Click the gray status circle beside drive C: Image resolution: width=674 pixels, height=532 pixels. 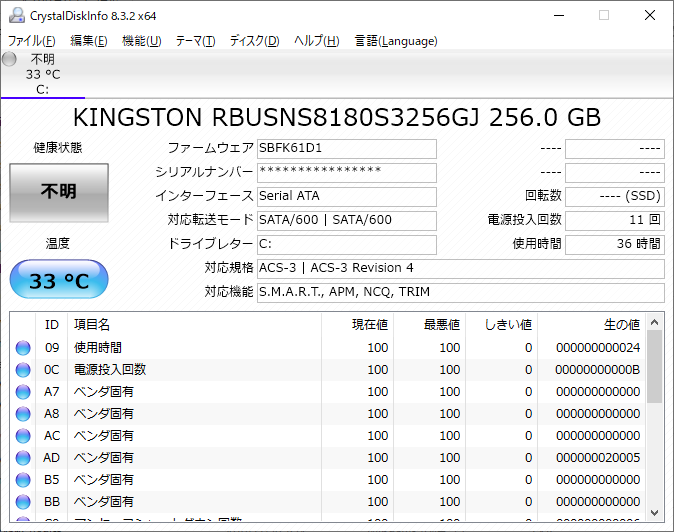click(x=9, y=59)
